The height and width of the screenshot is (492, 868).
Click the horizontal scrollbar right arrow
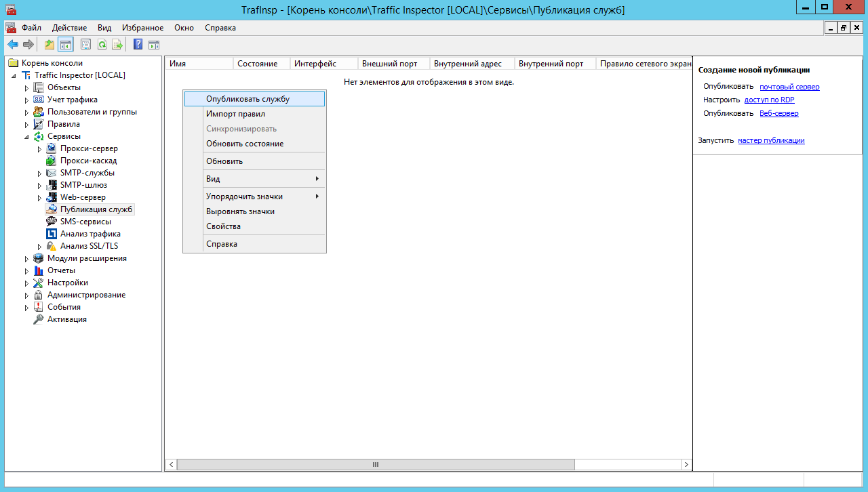[686, 465]
